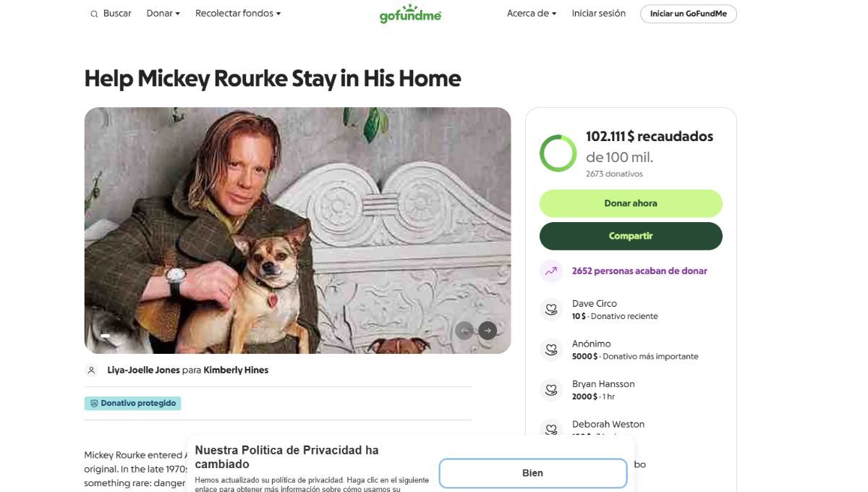Viewport: 868px width, 492px height.
Task: Expand the Recolectar fondos dropdown
Action: tap(237, 13)
